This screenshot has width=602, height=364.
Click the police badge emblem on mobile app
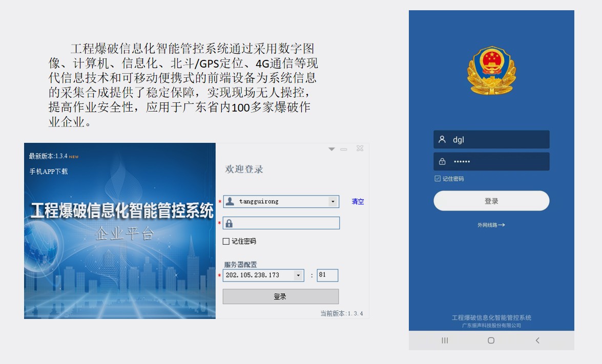click(x=491, y=71)
